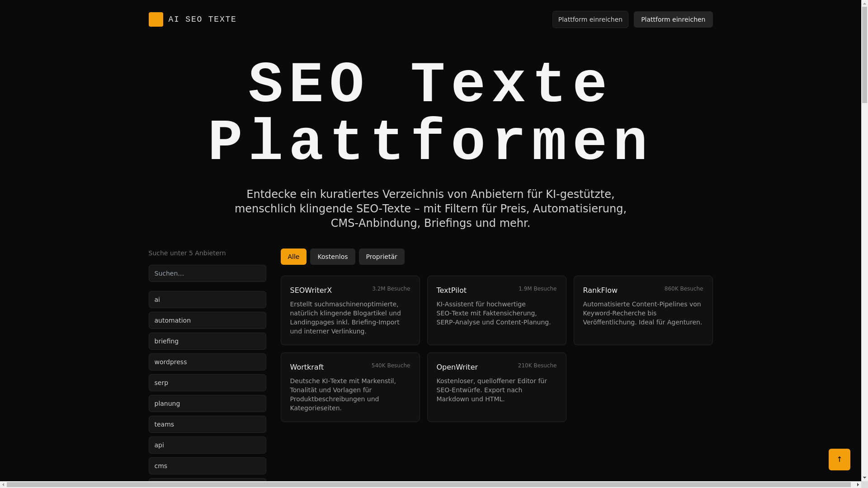Click the 860K Besuche visit count

pyautogui.click(x=684, y=289)
